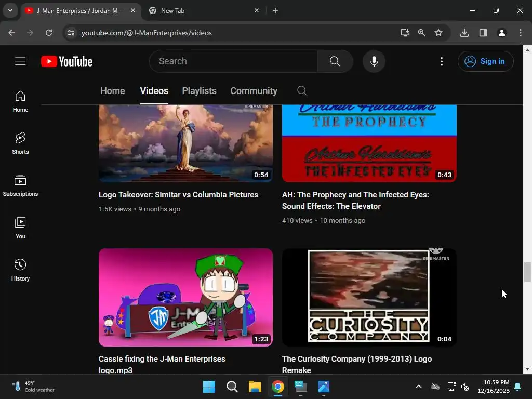This screenshot has height=399, width=532.
Task: Click the Sign in button
Action: (485, 61)
